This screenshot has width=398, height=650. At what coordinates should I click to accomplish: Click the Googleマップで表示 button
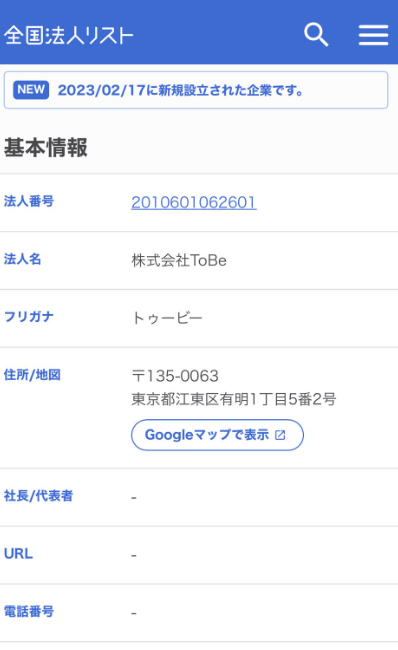pos(217,435)
